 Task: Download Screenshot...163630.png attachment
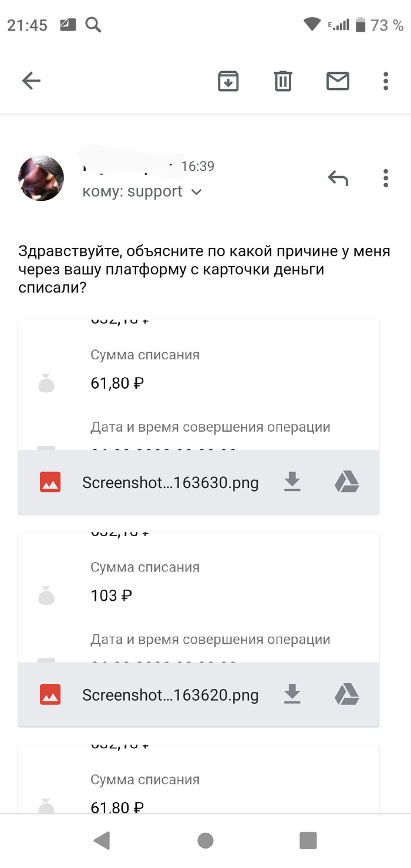pos(292,483)
